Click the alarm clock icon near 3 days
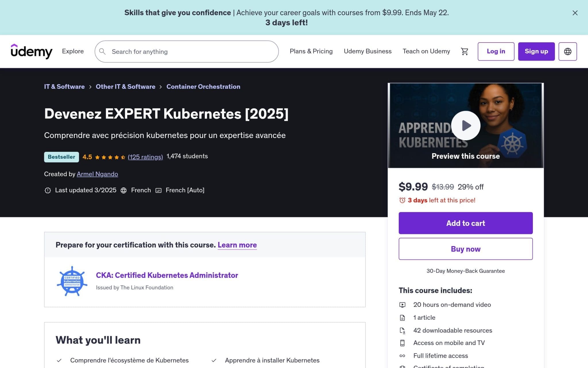Image resolution: width=588 pixels, height=368 pixels. pos(402,200)
